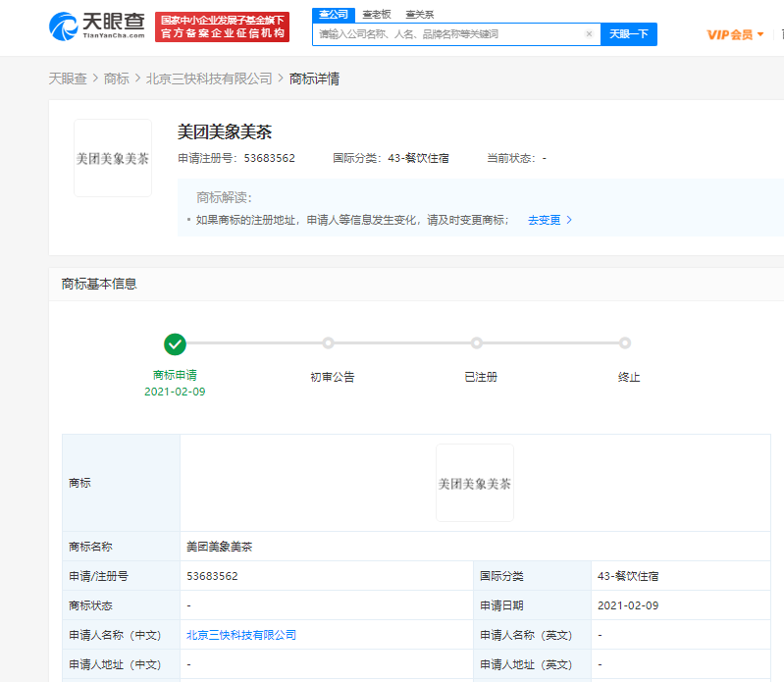This screenshot has height=682, width=784.
Task: Select the 2021-02-09 date under 商标申请
Action: point(175,392)
